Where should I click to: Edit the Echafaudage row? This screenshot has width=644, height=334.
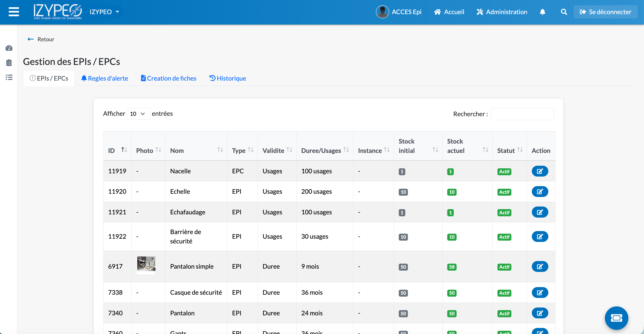pos(540,212)
